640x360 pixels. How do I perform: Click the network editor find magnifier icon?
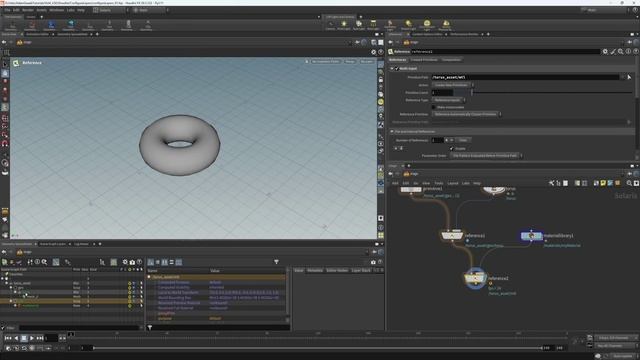(x=629, y=183)
